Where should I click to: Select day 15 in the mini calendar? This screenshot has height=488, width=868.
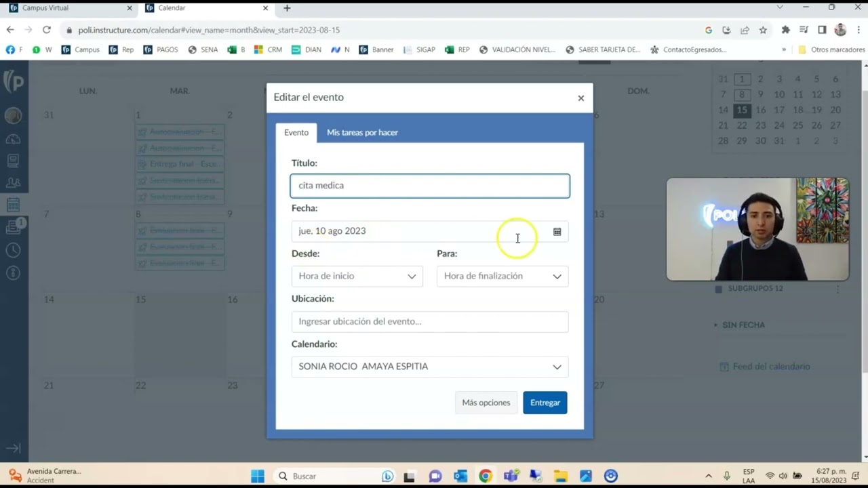[742, 110]
